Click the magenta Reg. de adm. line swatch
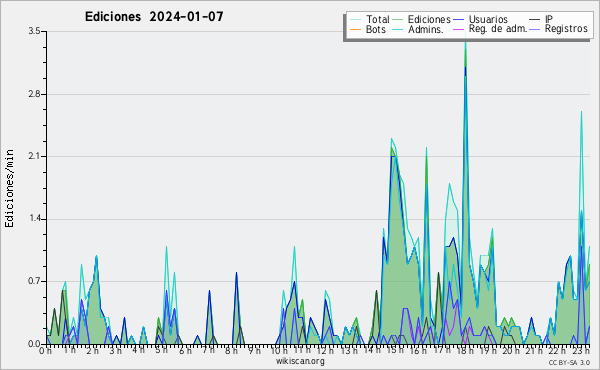 [458, 29]
